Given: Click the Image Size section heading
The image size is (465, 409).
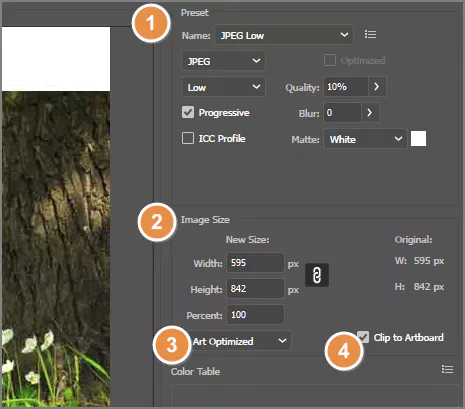Looking at the screenshot, I should (x=205, y=220).
